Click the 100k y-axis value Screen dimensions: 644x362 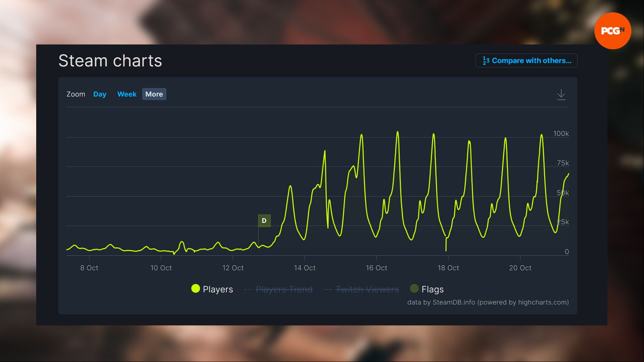tap(561, 134)
